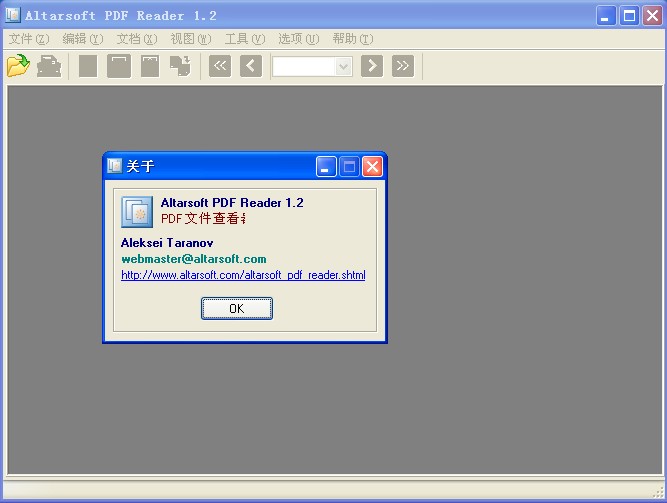
Task: Click the 'Altarsoft PDF Reader 1.2' dialog heading
Action: (232, 203)
